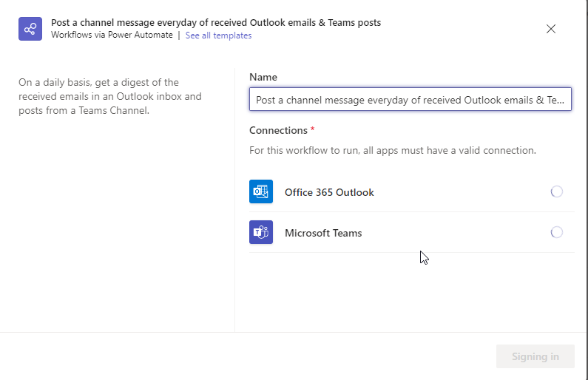Click the Office 365 Outlook loading spinner
The width and height of the screenshot is (588, 380).
[x=556, y=191]
